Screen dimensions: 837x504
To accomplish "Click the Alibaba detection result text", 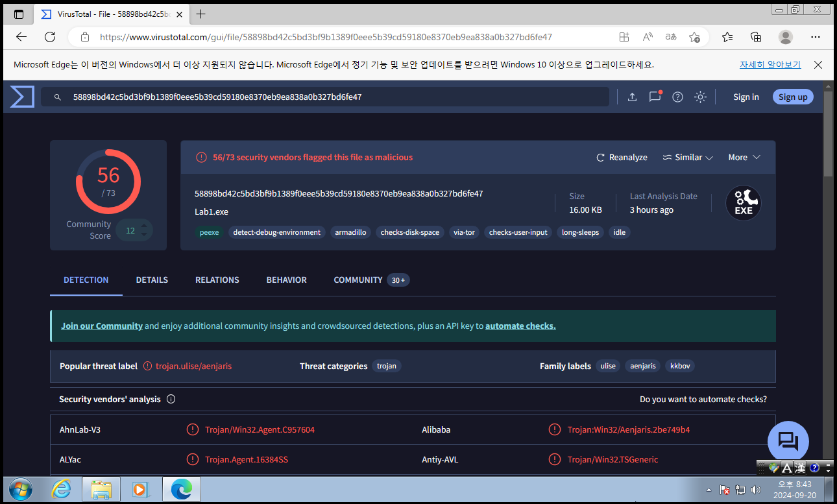I will 628,429.
